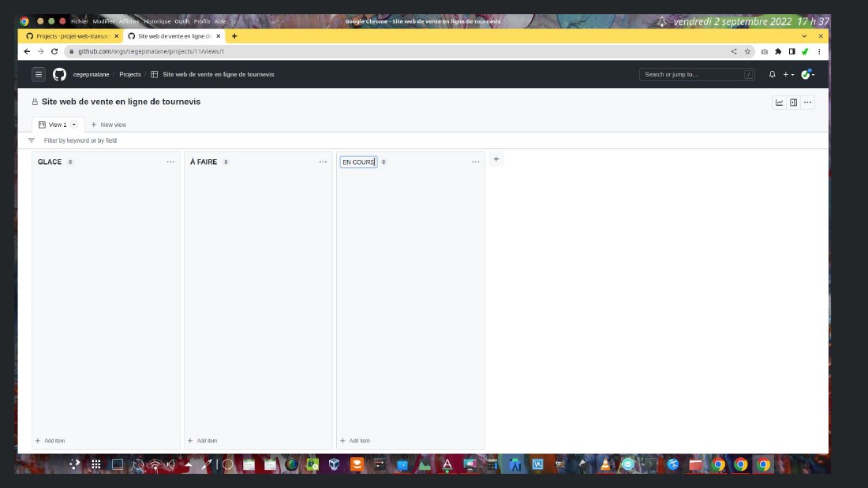This screenshot has width=868, height=488.
Task: Close the Site web de vente tab
Action: (x=218, y=36)
